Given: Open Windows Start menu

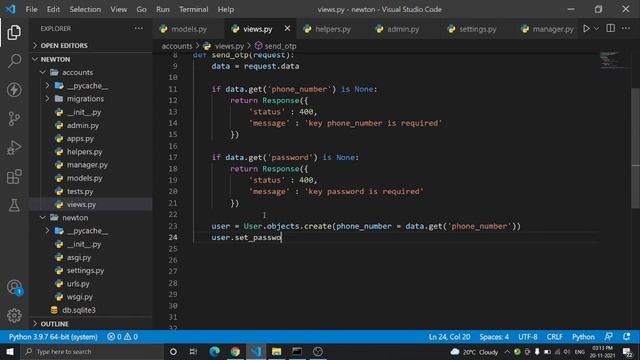Looking at the screenshot, I should pos(10,351).
